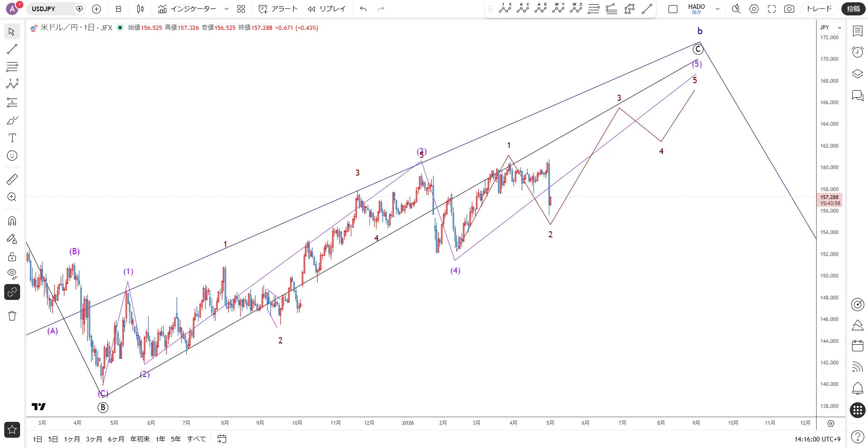This screenshot has width=868, height=448.
Task: Open the JPY price scale currency dropdown
Action: [x=830, y=28]
